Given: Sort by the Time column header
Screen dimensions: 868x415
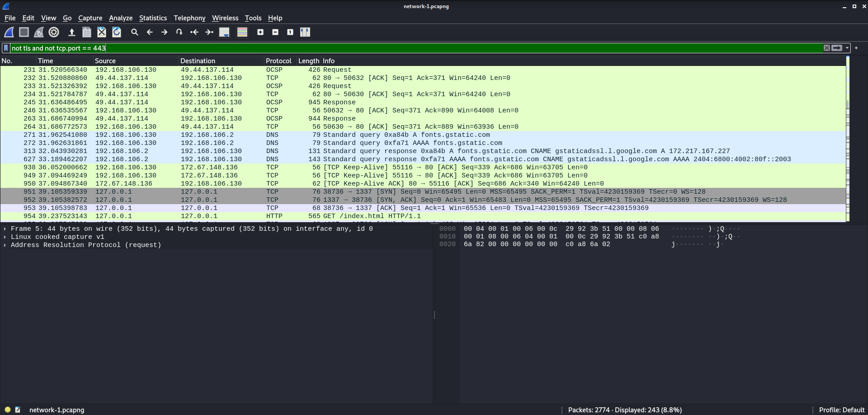Looking at the screenshot, I should pyautogui.click(x=65, y=61).
